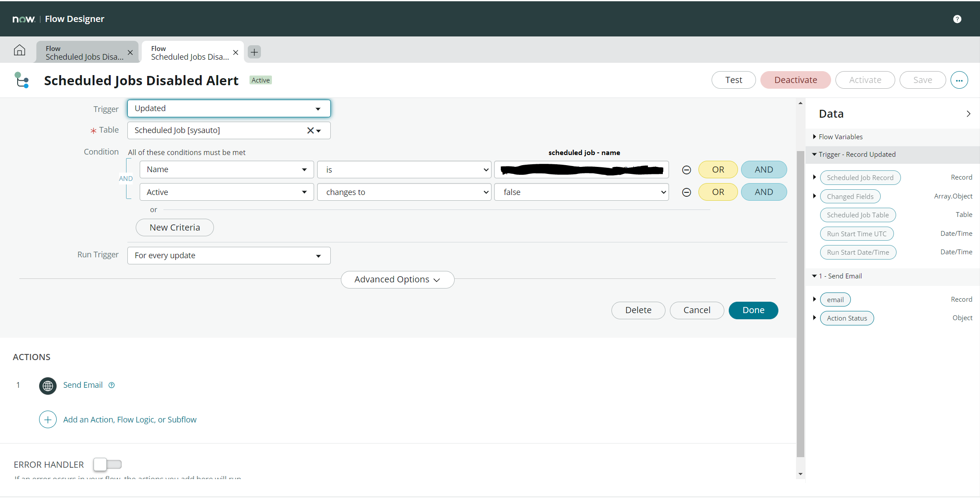Click the Done button
Image resolution: width=980 pixels, height=498 pixels.
point(753,310)
